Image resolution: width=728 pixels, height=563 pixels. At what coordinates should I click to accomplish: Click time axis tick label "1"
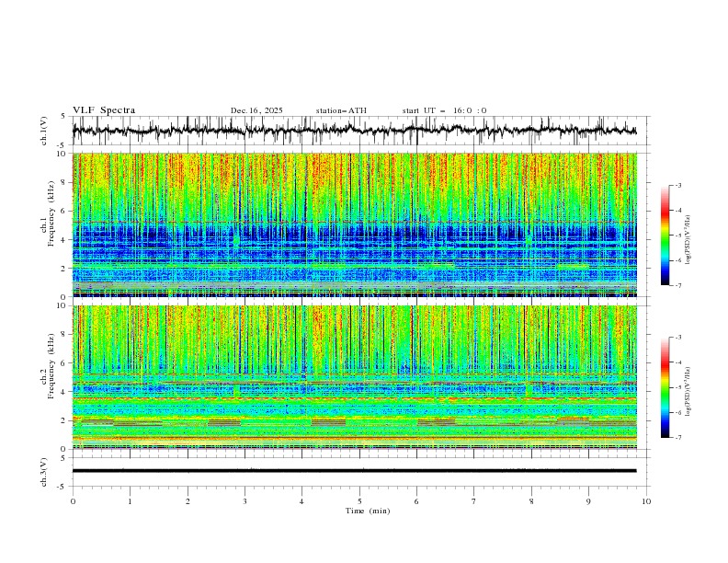point(130,501)
